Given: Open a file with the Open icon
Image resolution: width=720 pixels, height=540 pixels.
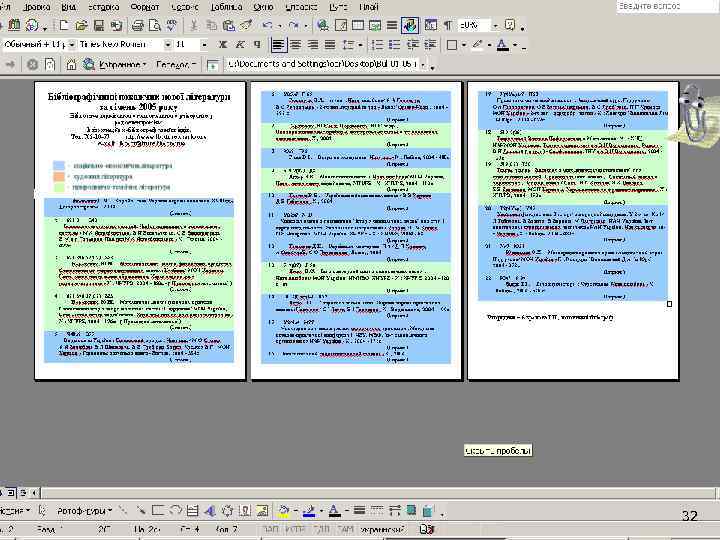Looking at the screenshot, I should 81,26.
